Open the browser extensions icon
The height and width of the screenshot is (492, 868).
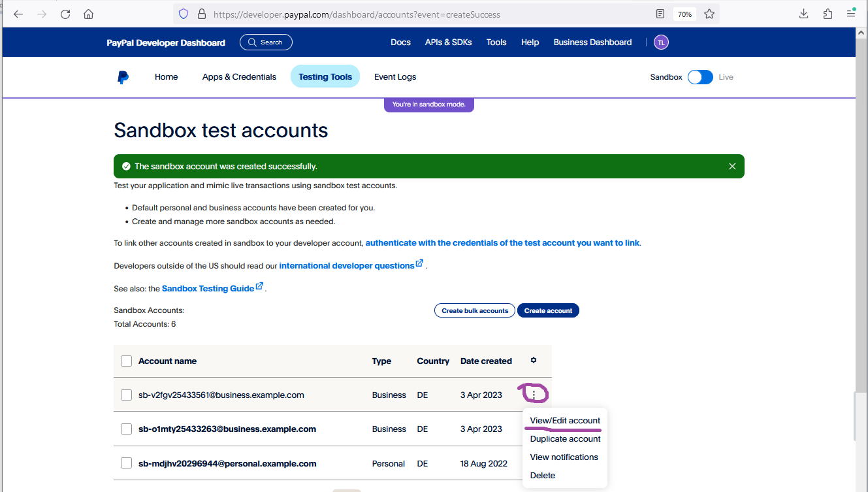828,14
